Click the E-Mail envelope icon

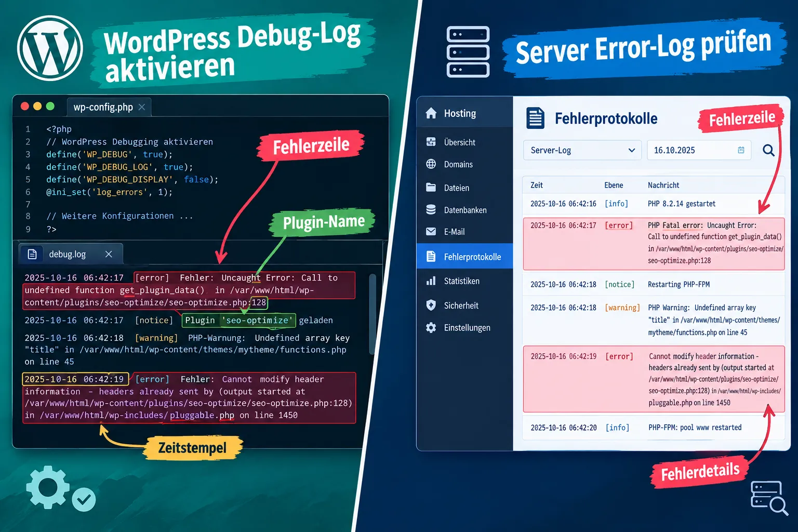[431, 232]
